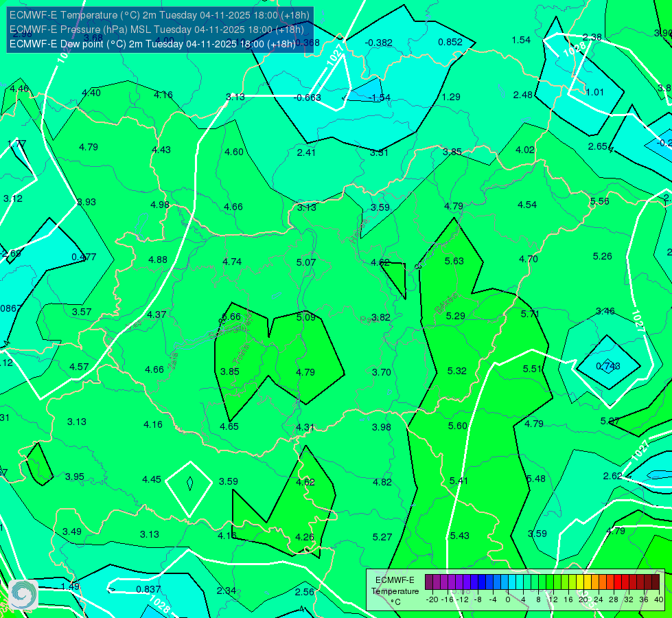Screen dimensions: 672x618
Task: Click the purple -20 swatch in the legend
Action: 428,582
